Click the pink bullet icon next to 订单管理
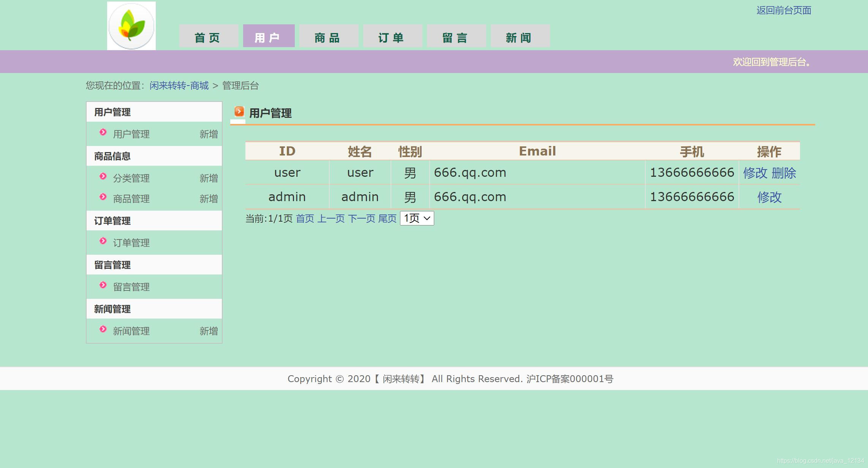The width and height of the screenshot is (868, 468). click(x=103, y=241)
